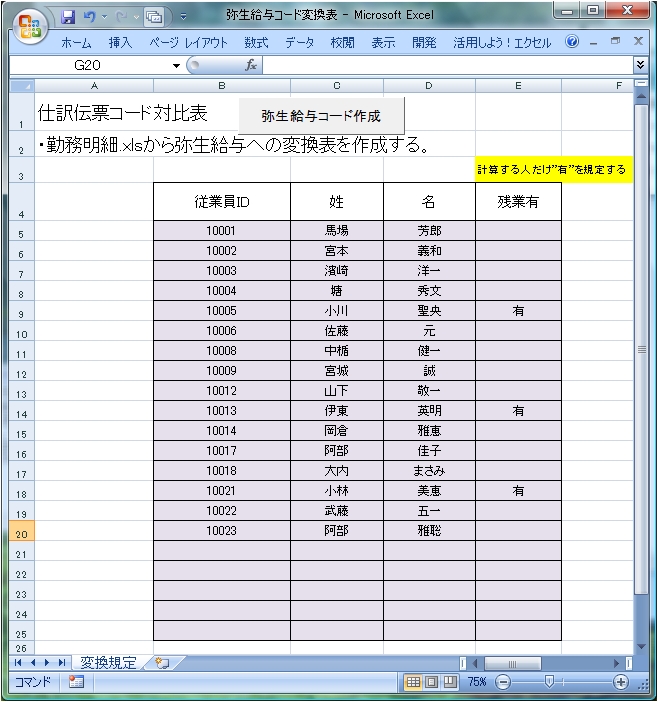The image size is (658, 702).
Task: Open the Excel Help question mark icon
Action: [572, 42]
